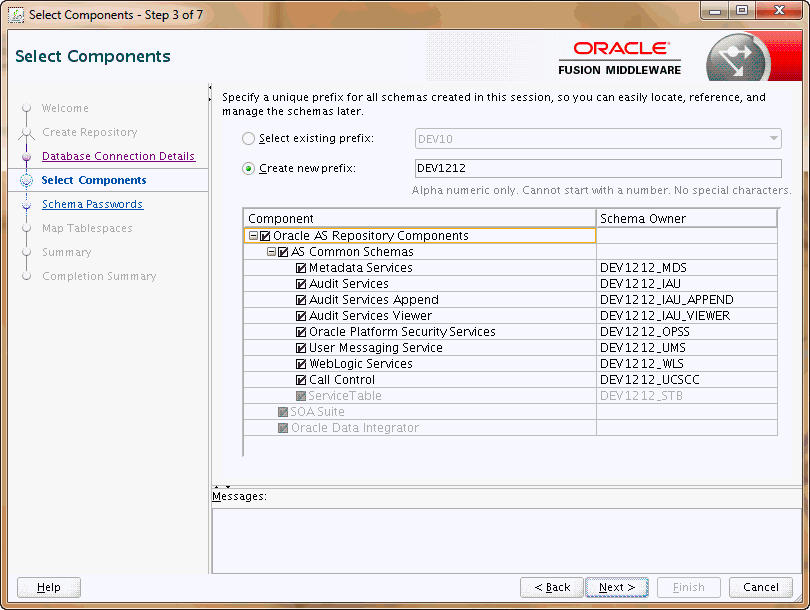Click the Welcome step bullet icon

click(26, 108)
